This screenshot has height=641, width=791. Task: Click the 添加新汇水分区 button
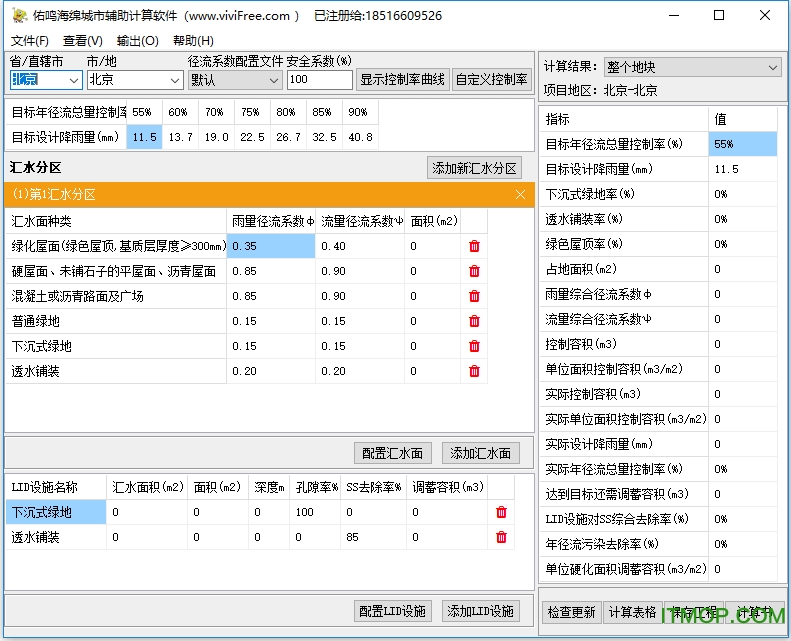(x=474, y=168)
